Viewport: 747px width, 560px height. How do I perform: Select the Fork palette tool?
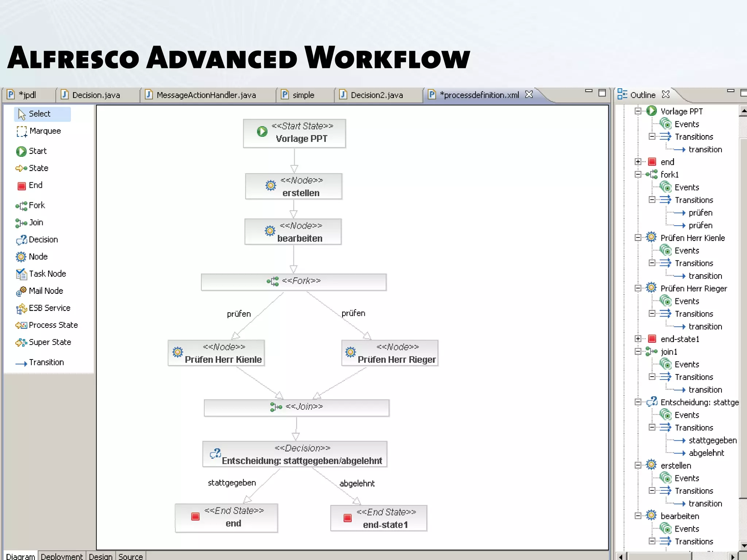click(30, 205)
